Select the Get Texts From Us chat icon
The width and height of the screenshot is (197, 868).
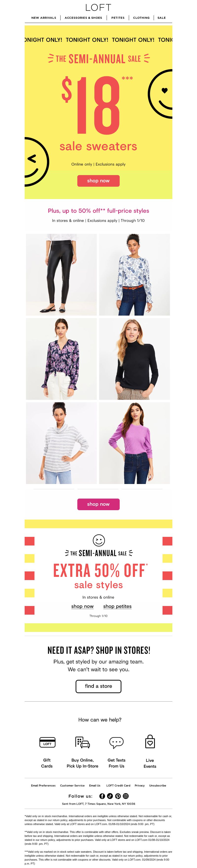tap(116, 742)
